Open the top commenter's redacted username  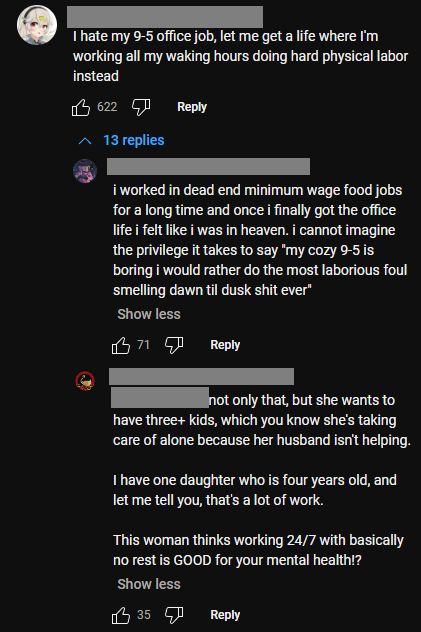pos(165,17)
